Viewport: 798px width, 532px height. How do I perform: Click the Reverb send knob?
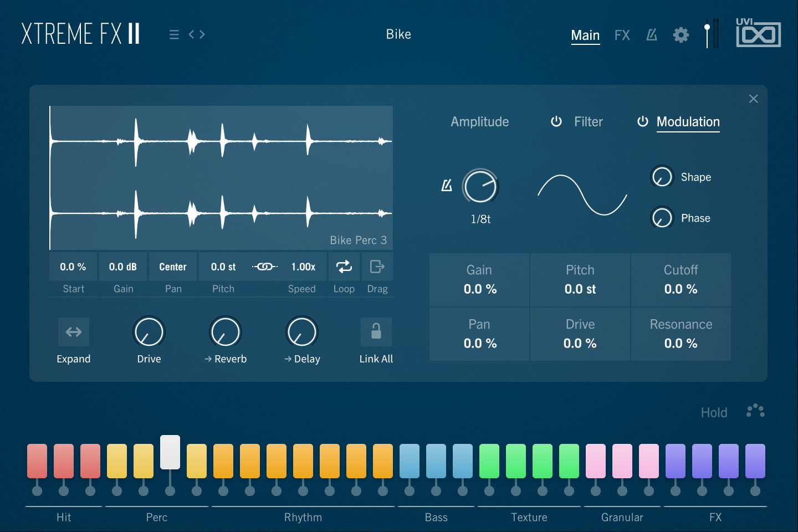[x=226, y=332]
